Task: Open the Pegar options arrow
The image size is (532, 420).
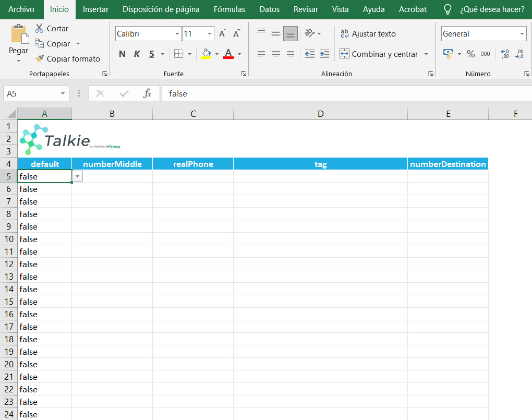Action: point(19,61)
